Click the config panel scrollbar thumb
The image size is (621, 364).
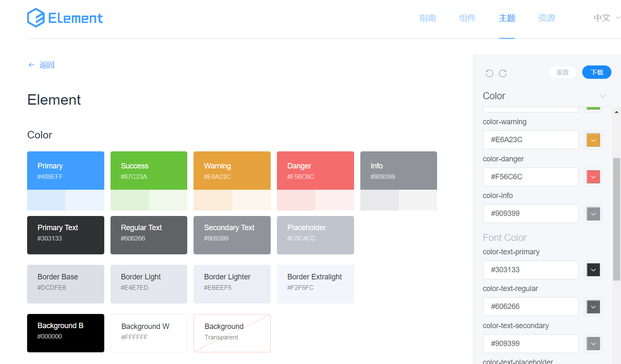(616, 219)
